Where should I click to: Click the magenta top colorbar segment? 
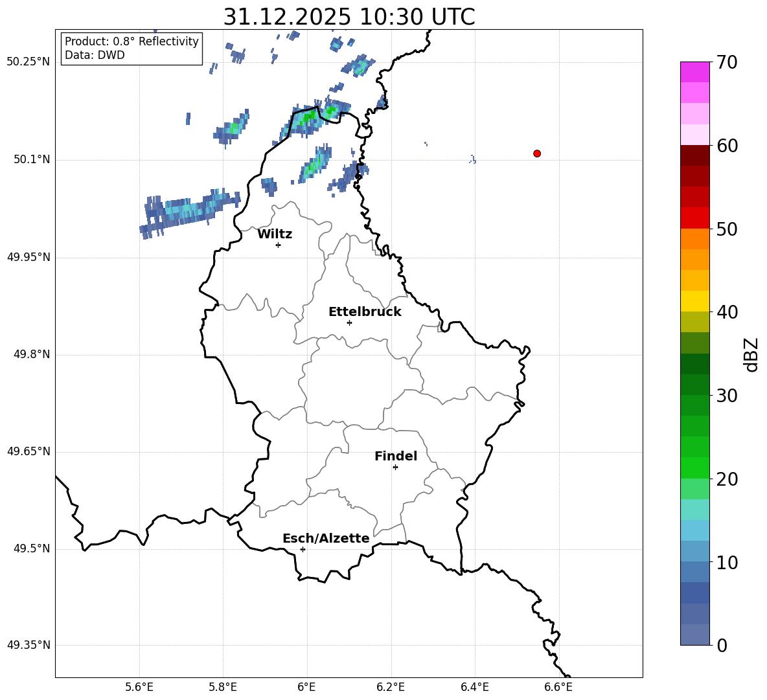694,73
